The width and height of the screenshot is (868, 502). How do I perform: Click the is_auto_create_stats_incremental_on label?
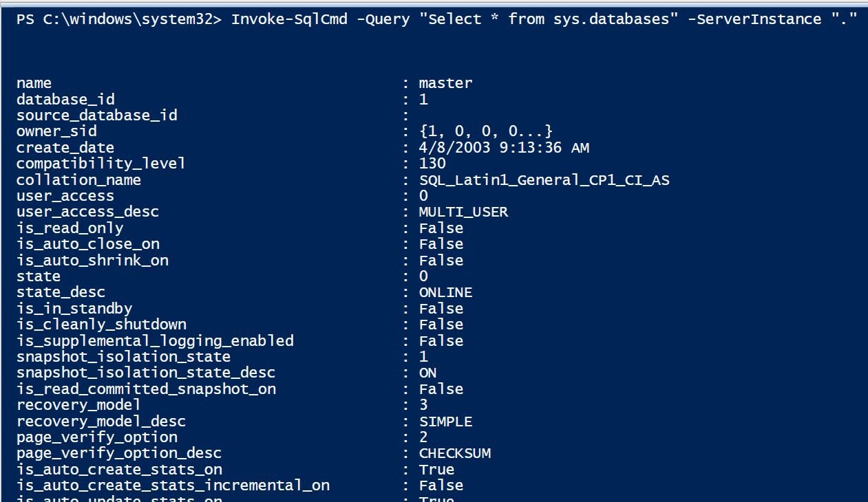click(x=173, y=486)
